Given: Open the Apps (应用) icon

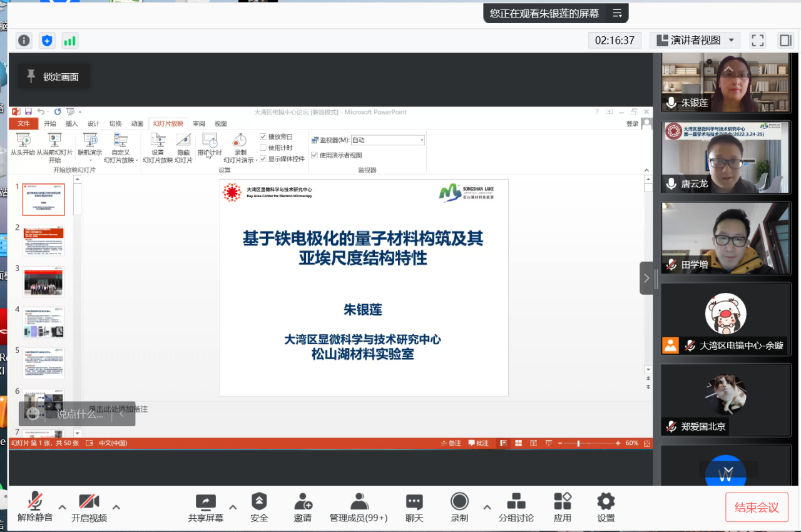Looking at the screenshot, I should pyautogui.click(x=563, y=502).
